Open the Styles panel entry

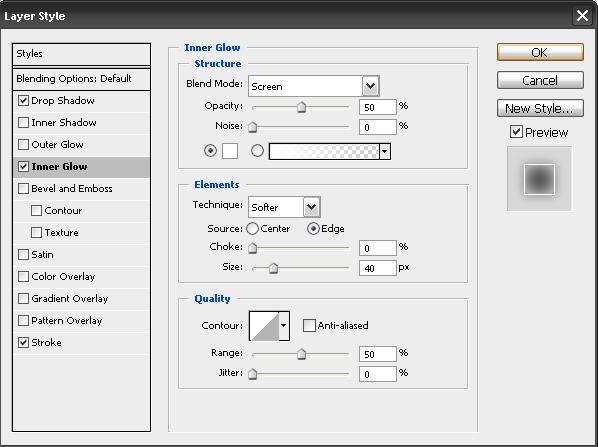coord(81,54)
